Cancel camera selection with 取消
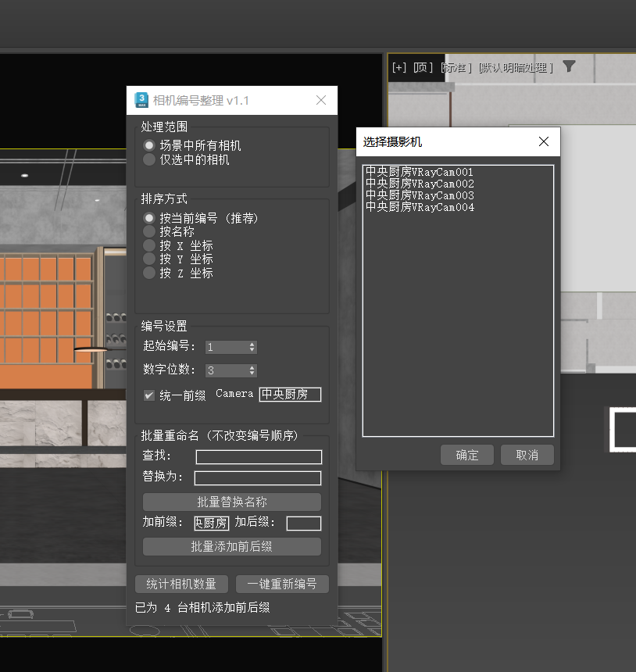This screenshot has height=672, width=636. pyautogui.click(x=527, y=455)
